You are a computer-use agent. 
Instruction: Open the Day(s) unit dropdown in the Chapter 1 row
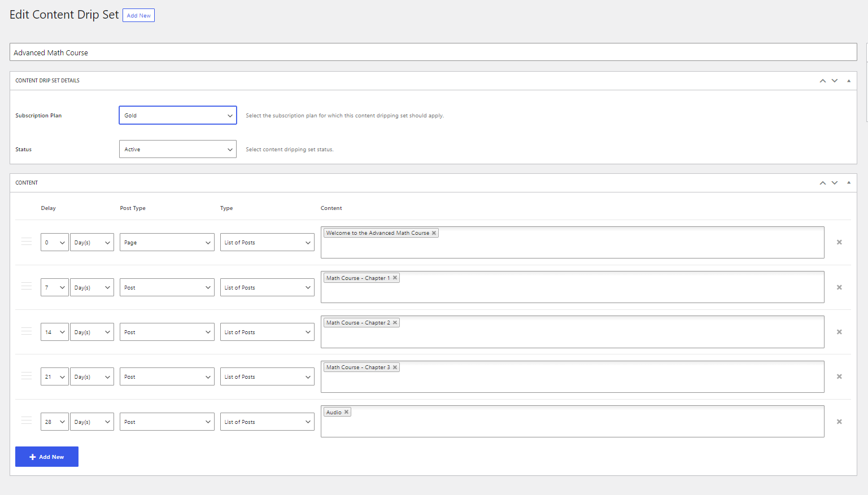click(x=92, y=287)
